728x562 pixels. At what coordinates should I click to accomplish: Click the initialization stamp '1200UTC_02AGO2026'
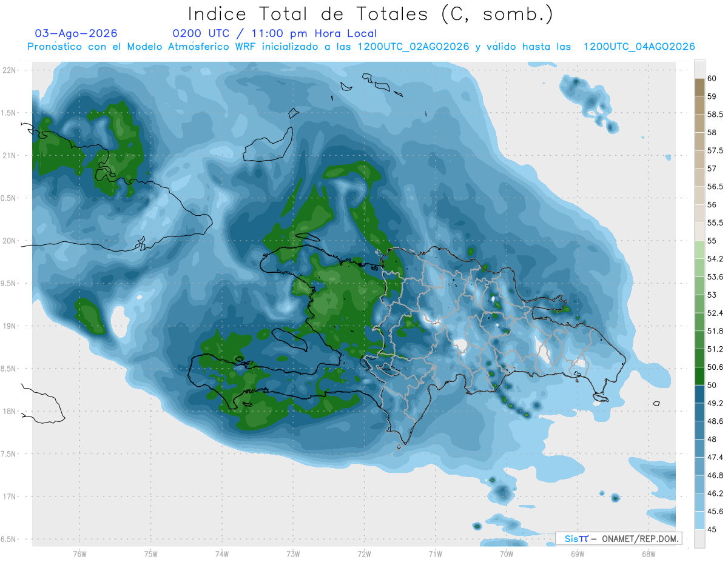pos(414,47)
